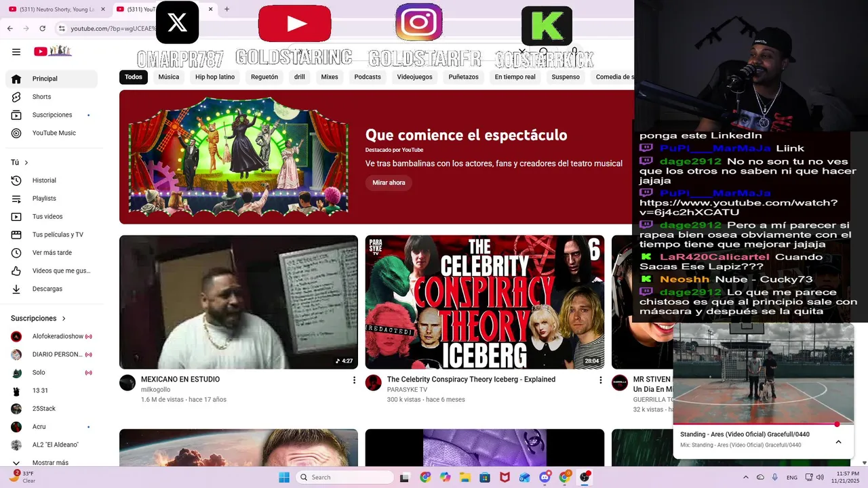Select the Puñetazos filter chip

[463, 77]
